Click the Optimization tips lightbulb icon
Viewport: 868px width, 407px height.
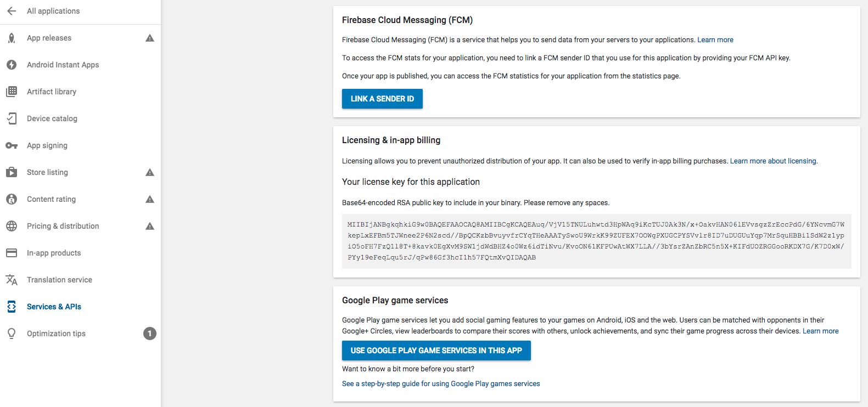[12, 333]
